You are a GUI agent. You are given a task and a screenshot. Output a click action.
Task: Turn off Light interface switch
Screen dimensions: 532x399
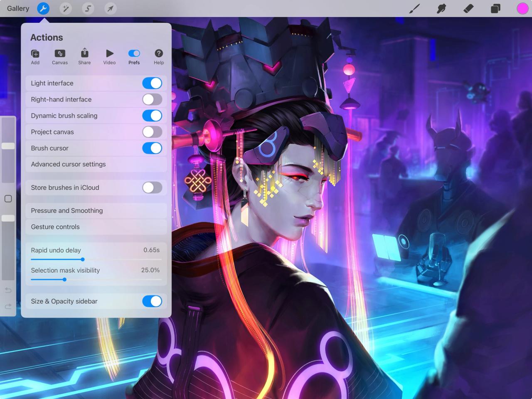(x=152, y=83)
